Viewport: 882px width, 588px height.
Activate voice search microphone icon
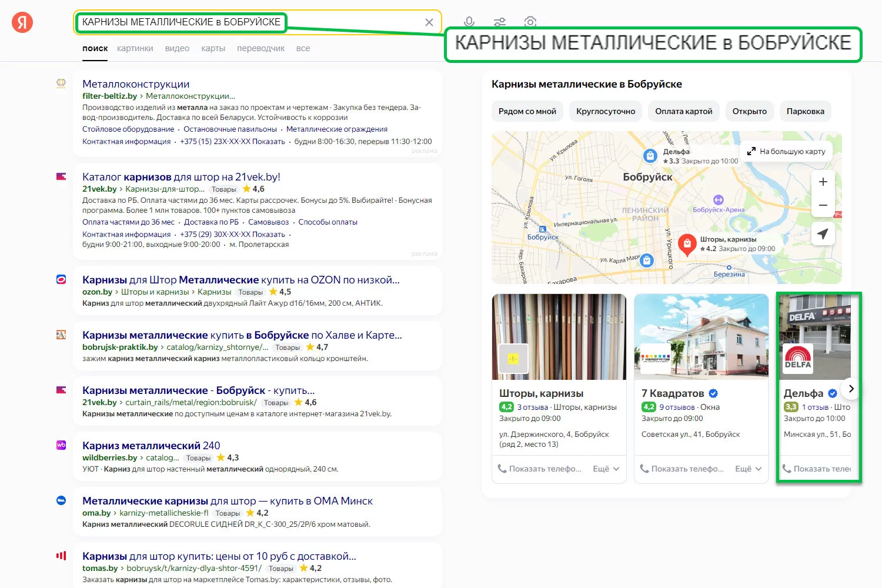[469, 22]
